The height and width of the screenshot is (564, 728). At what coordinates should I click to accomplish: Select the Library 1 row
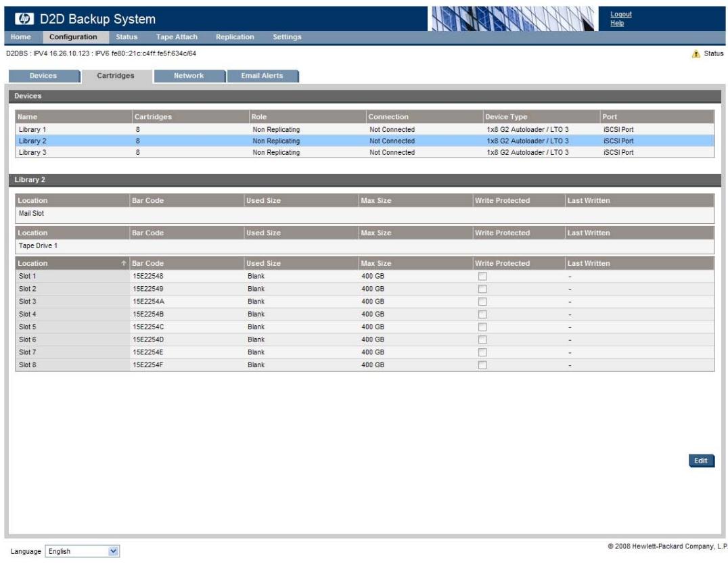coord(365,130)
